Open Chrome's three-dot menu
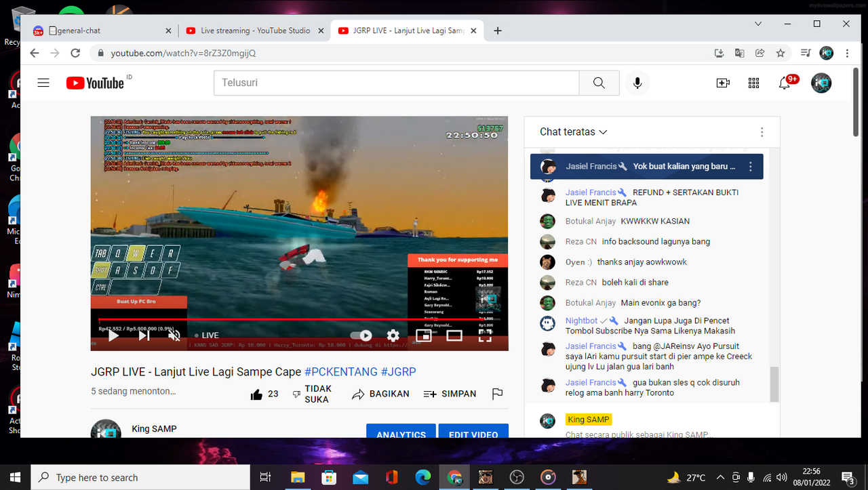 [847, 53]
